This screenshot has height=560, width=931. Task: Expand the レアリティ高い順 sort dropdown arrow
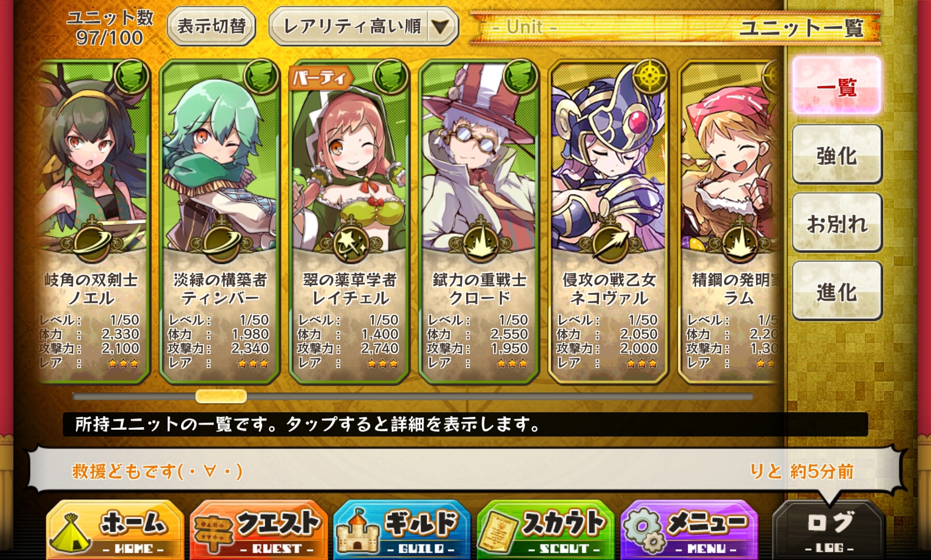click(441, 26)
